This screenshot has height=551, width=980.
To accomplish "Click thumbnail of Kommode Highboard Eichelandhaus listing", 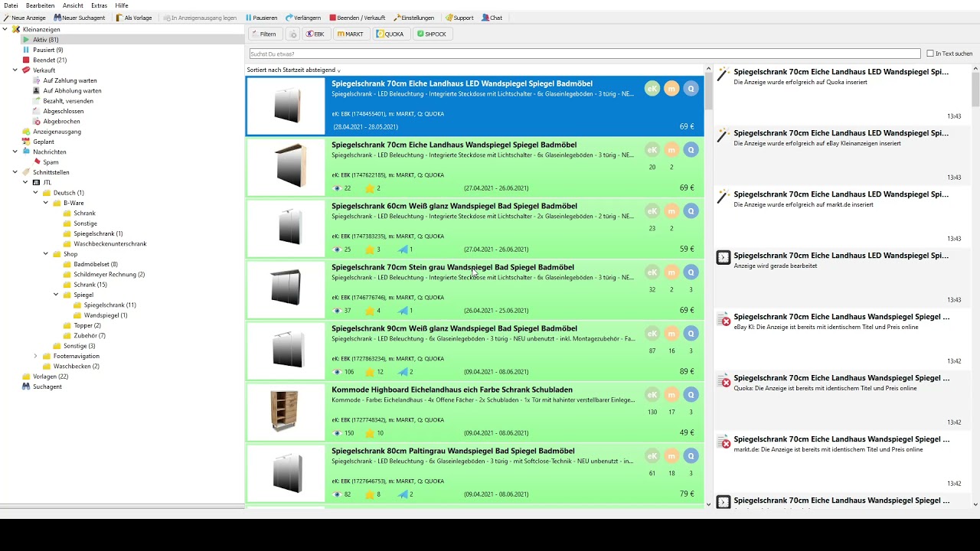I will coord(286,412).
